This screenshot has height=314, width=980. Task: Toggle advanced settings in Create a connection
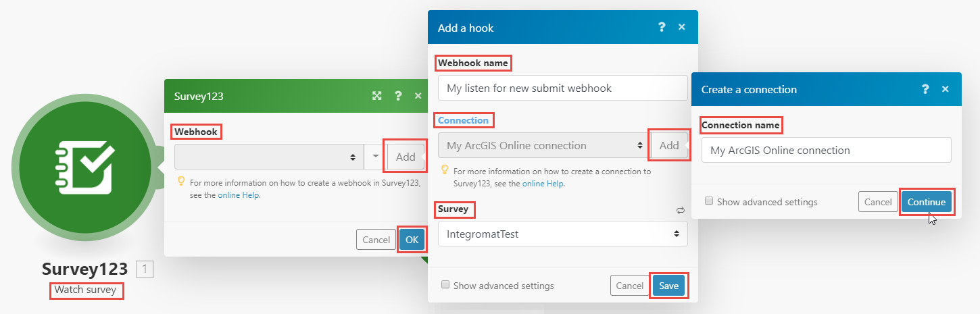click(x=709, y=201)
